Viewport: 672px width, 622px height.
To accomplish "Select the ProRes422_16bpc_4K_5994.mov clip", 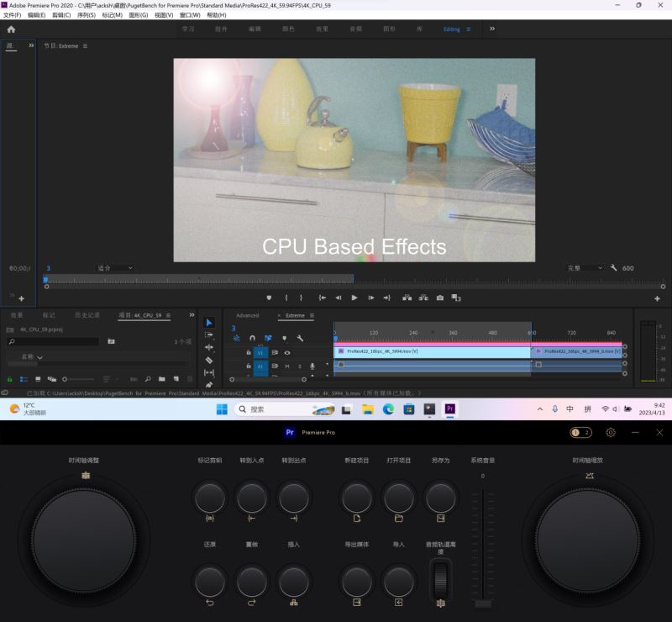I will (432, 351).
